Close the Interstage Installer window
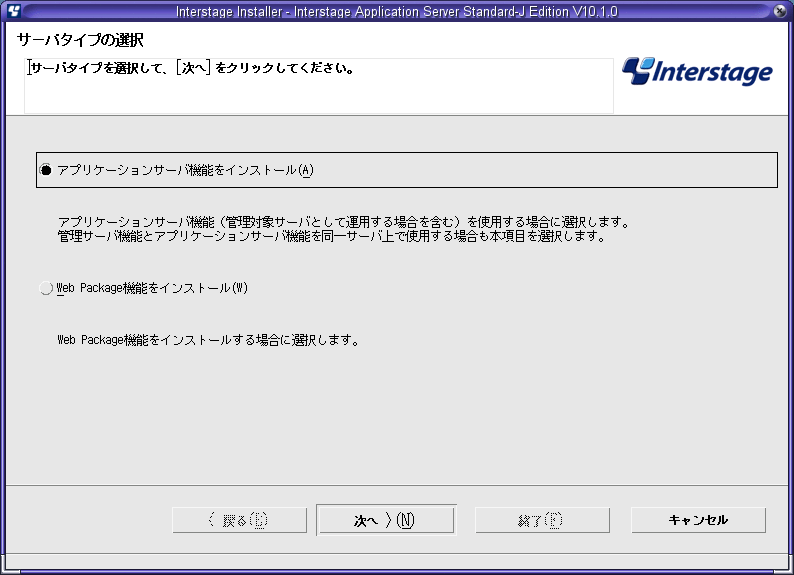The width and height of the screenshot is (794, 575). [780, 11]
